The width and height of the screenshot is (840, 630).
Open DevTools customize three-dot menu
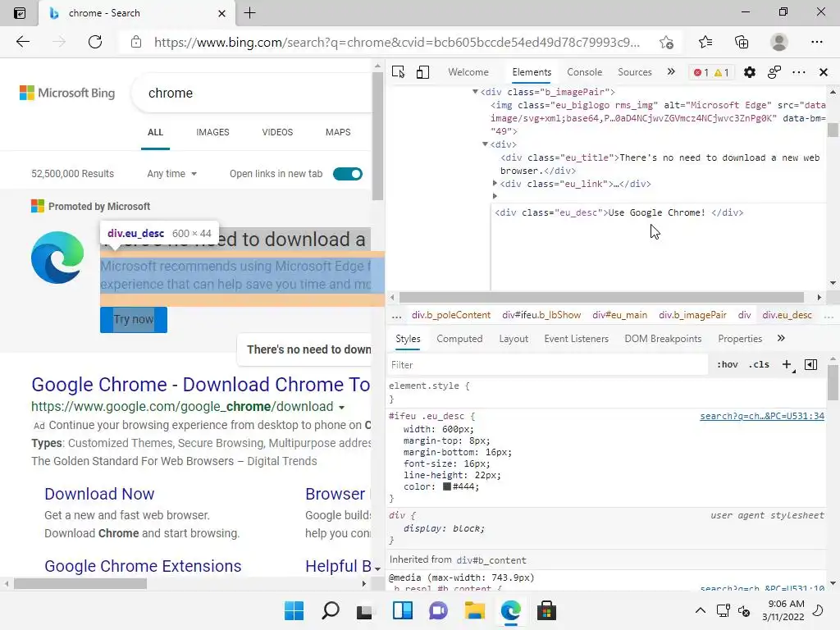click(799, 72)
